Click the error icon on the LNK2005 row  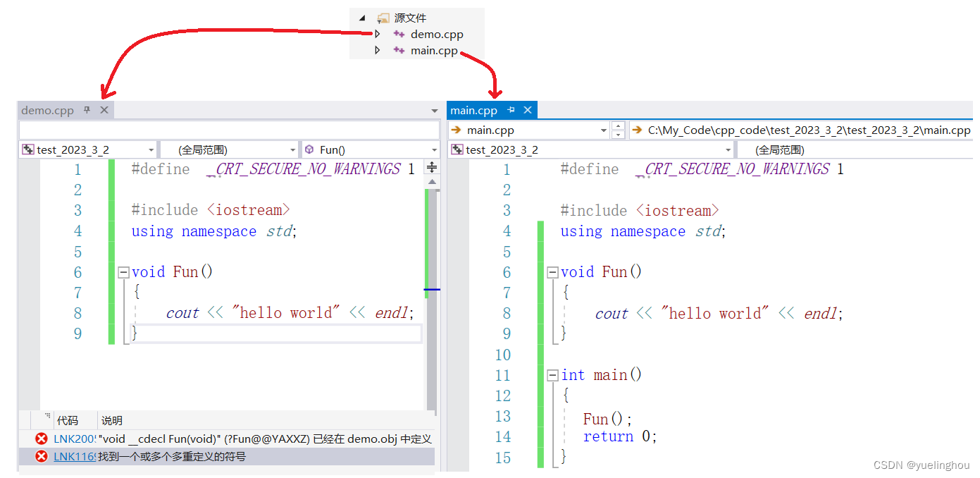coord(42,439)
